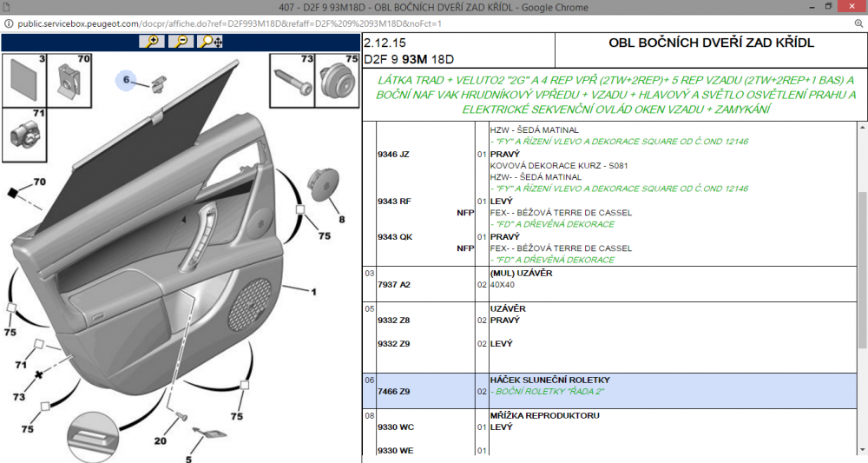Image resolution: width=868 pixels, height=463 pixels.
Task: Select part number 9330 WC
Action: point(396,427)
